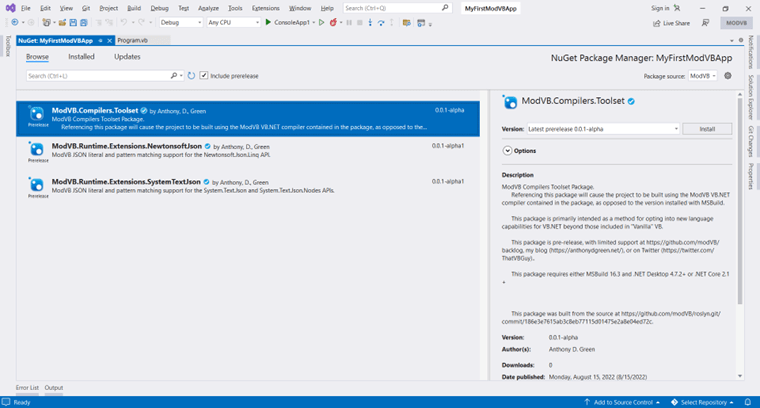The width and height of the screenshot is (760, 408).
Task: Open the Extensions menu
Action: click(x=266, y=8)
